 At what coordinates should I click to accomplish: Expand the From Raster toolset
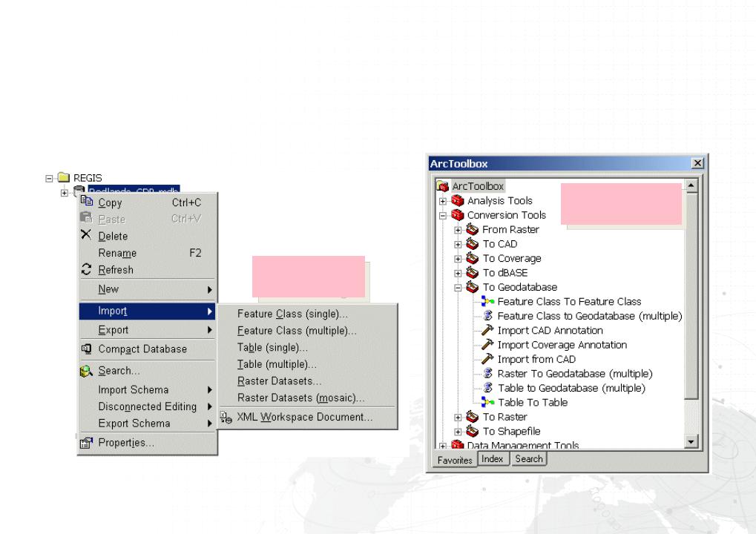(x=458, y=230)
